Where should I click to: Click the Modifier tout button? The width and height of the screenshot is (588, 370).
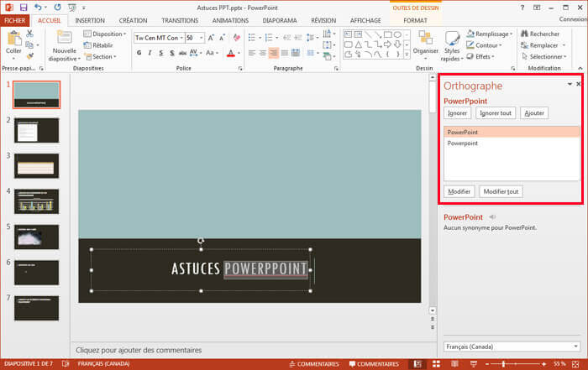[501, 191]
